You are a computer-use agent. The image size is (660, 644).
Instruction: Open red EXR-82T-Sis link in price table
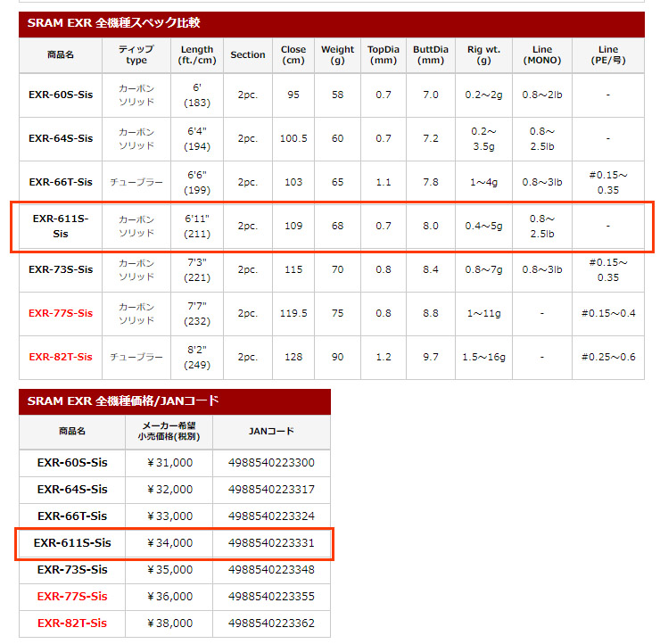(x=72, y=623)
